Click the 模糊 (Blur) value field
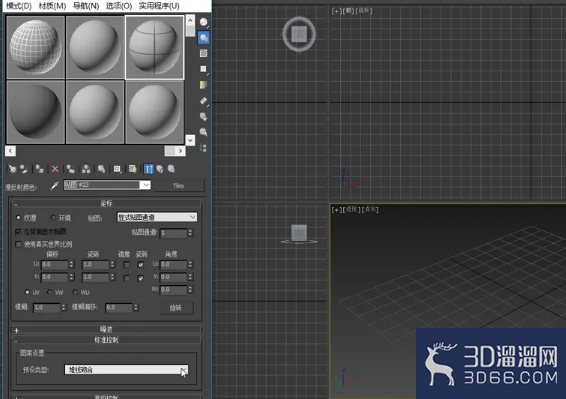The image size is (566, 399). [x=47, y=307]
